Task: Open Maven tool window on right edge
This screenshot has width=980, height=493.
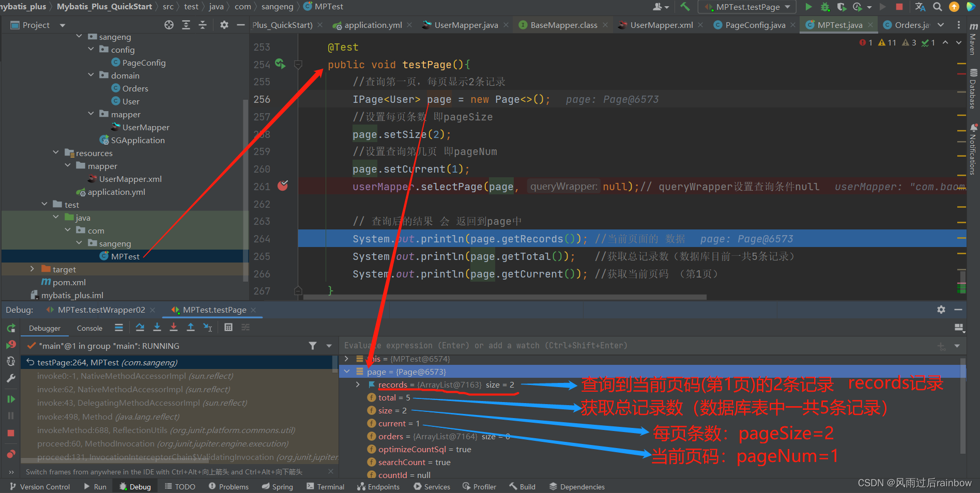Action: pyautogui.click(x=973, y=39)
